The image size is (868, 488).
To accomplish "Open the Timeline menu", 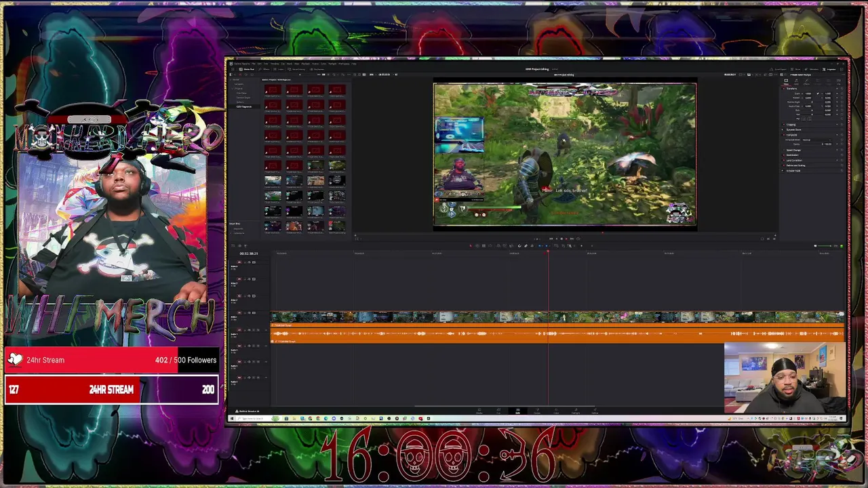I will click(x=275, y=64).
